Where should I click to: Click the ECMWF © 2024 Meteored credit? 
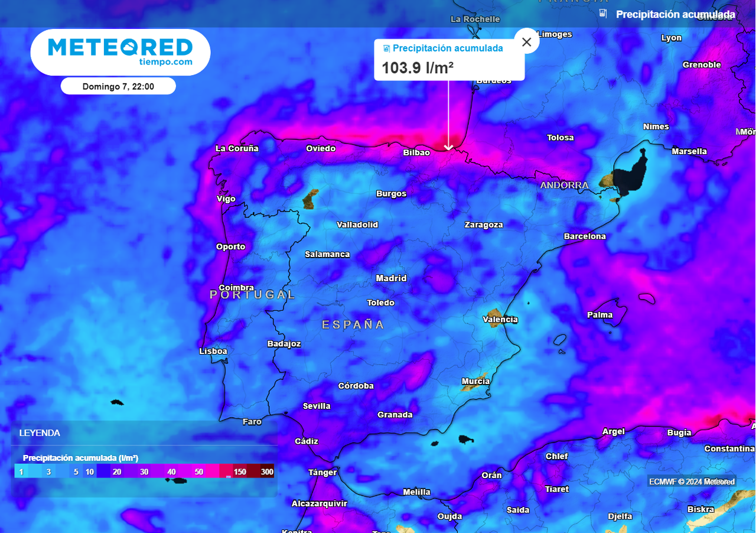click(692, 482)
